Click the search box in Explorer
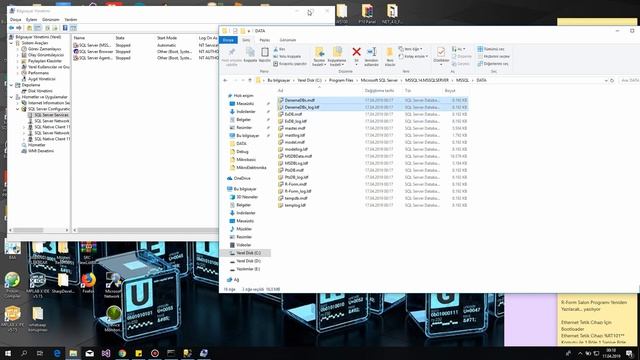This screenshot has height=360, width=640. click(x=629, y=80)
